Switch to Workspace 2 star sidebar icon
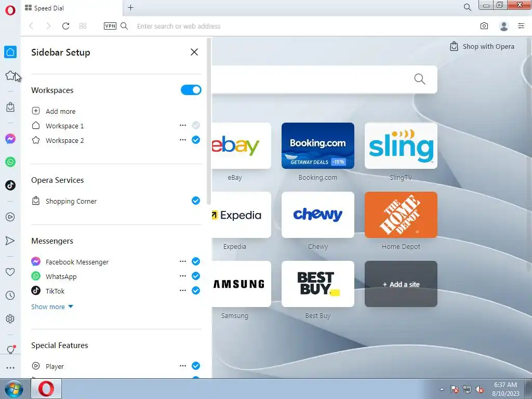Image resolution: width=532 pixels, height=399 pixels. tap(10, 75)
